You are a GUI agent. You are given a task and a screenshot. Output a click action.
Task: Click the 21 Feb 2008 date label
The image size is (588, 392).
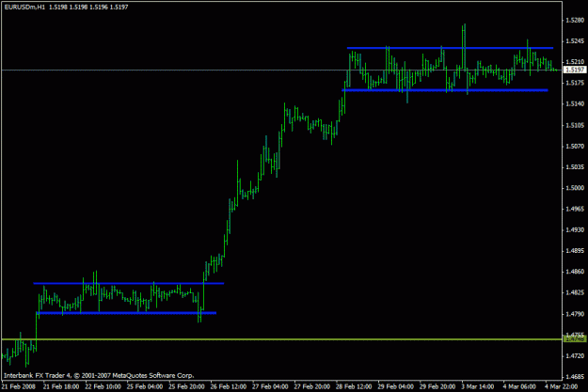[19, 386]
